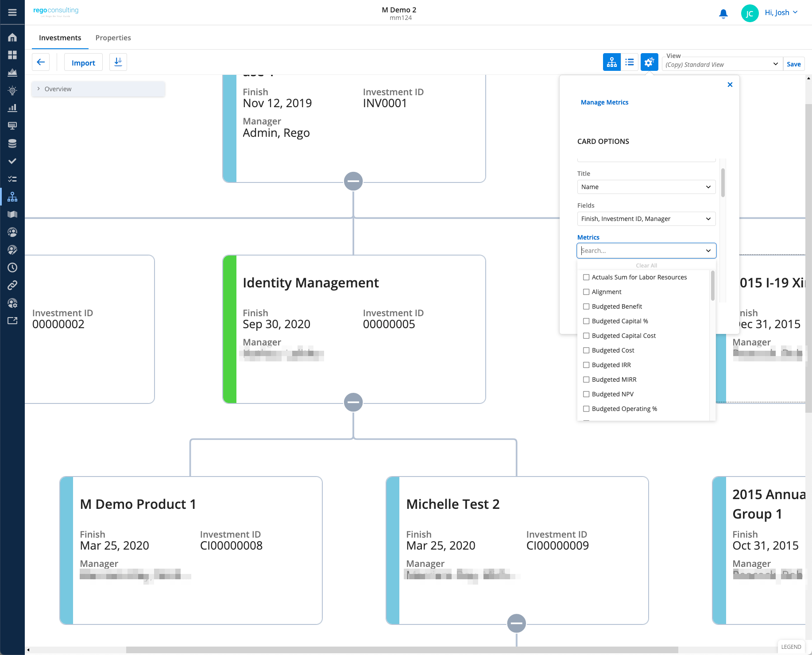Click the Import button
This screenshot has height=655, width=812.
click(x=83, y=62)
